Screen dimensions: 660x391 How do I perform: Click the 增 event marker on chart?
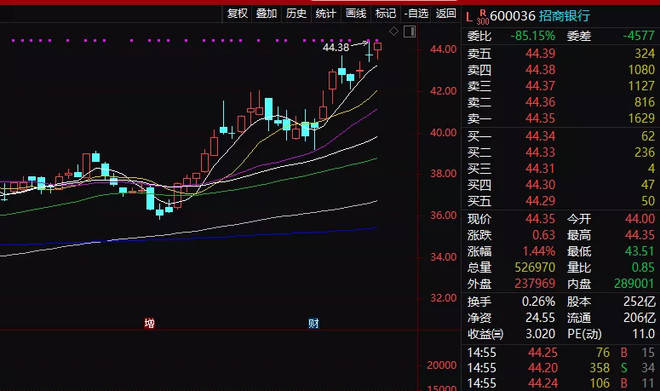pos(149,323)
